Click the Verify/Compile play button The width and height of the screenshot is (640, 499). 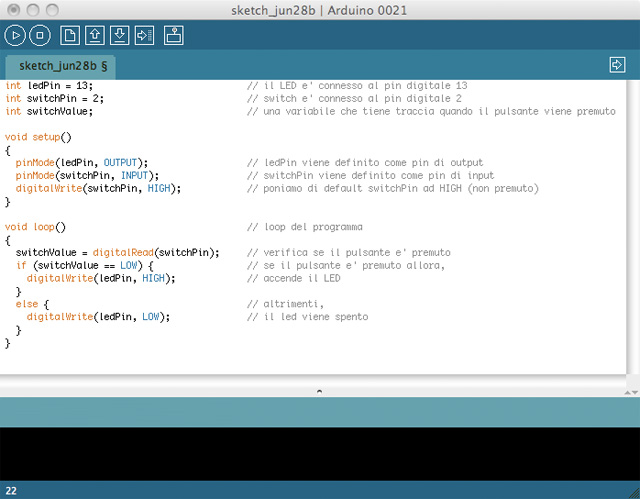click(15, 36)
